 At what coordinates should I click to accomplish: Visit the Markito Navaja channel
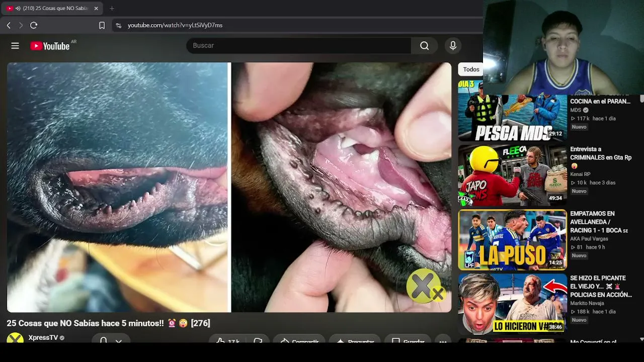pos(587,303)
